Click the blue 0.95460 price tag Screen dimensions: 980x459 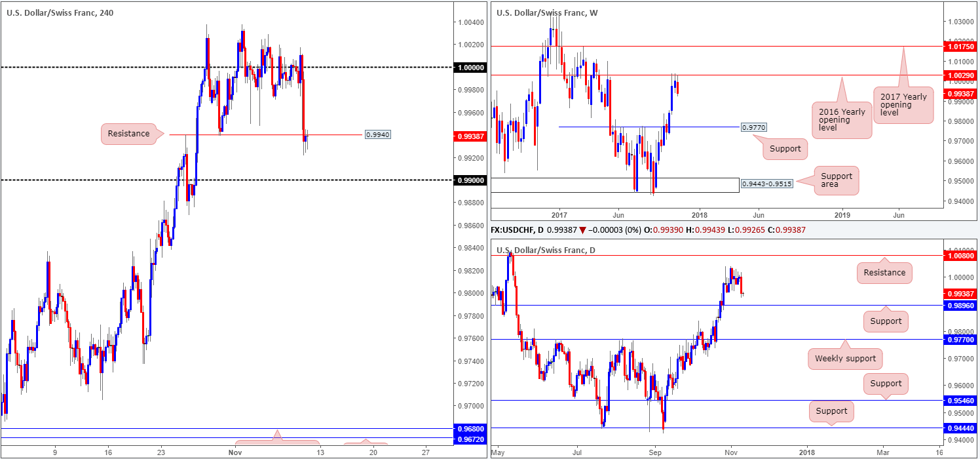[x=959, y=400]
